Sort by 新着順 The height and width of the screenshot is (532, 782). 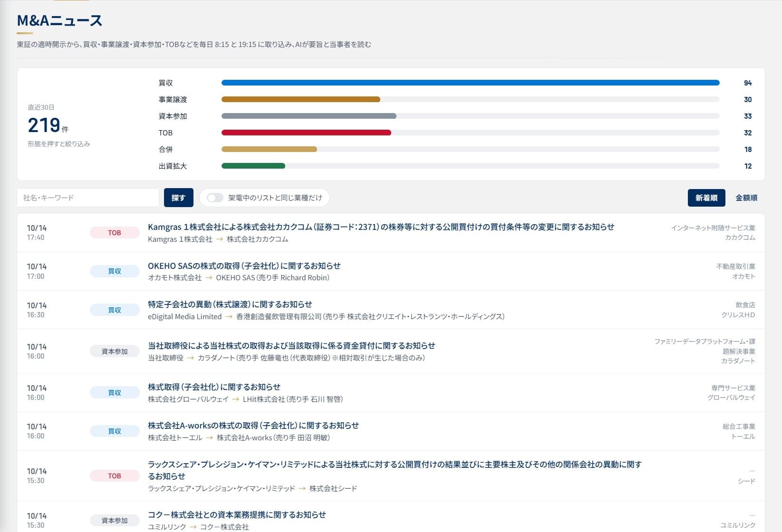tap(706, 198)
